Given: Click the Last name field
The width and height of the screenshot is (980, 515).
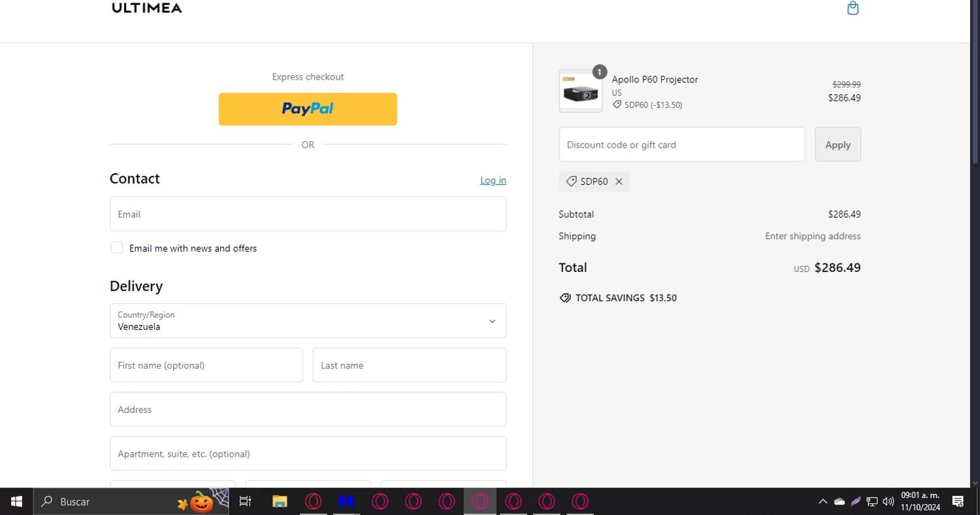Looking at the screenshot, I should point(410,365).
